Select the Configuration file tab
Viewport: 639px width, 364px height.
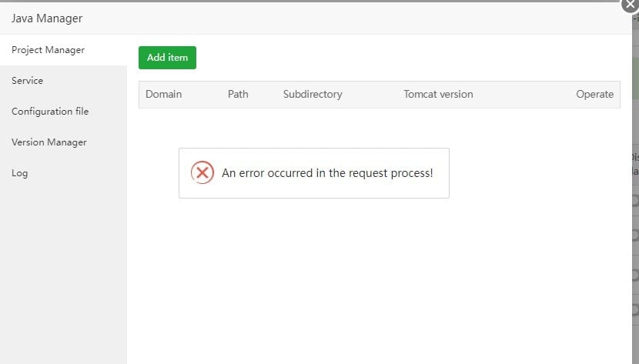(x=50, y=112)
